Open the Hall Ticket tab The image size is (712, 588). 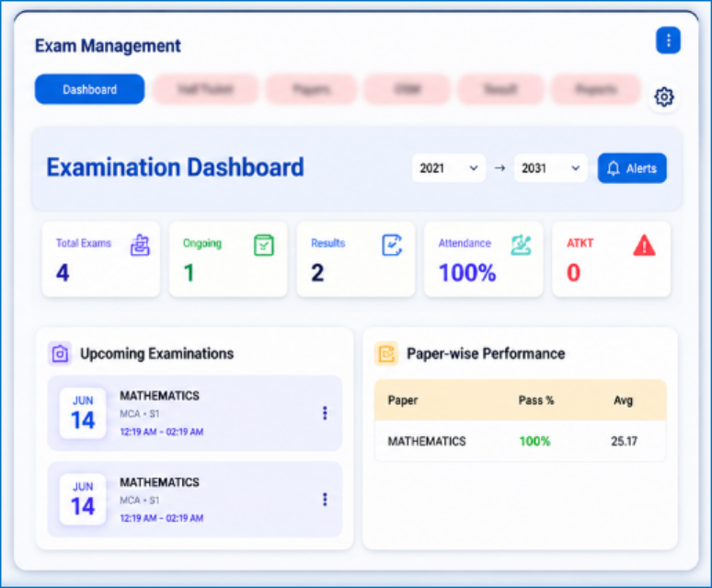coord(205,89)
